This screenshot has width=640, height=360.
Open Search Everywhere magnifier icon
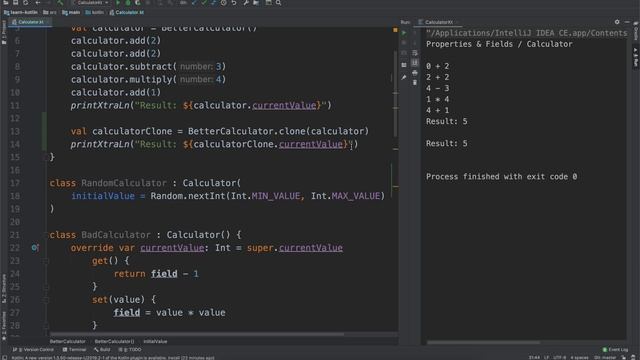tap(278, 3)
